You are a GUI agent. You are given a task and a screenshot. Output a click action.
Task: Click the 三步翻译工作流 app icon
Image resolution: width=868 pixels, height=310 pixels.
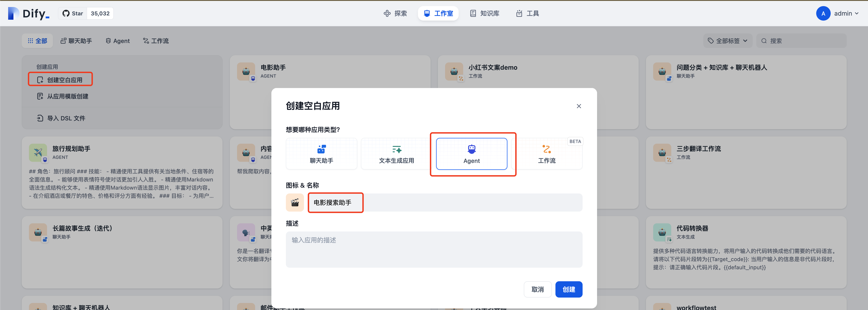click(x=662, y=152)
